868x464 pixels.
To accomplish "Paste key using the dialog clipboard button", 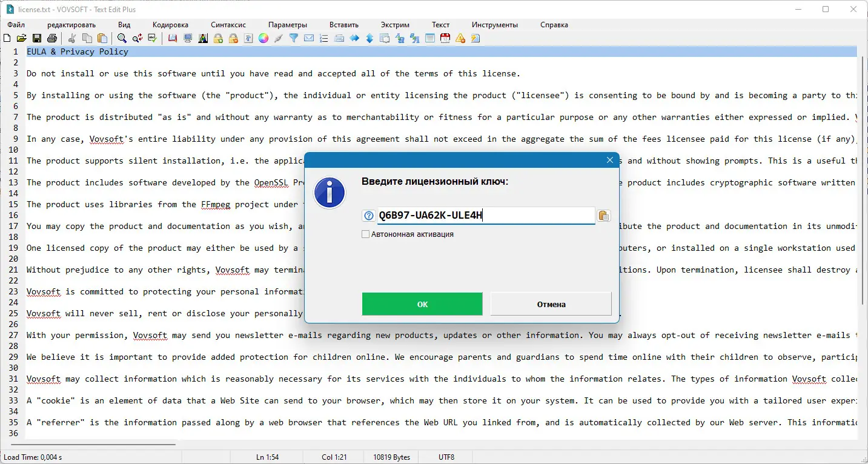I will pyautogui.click(x=604, y=216).
